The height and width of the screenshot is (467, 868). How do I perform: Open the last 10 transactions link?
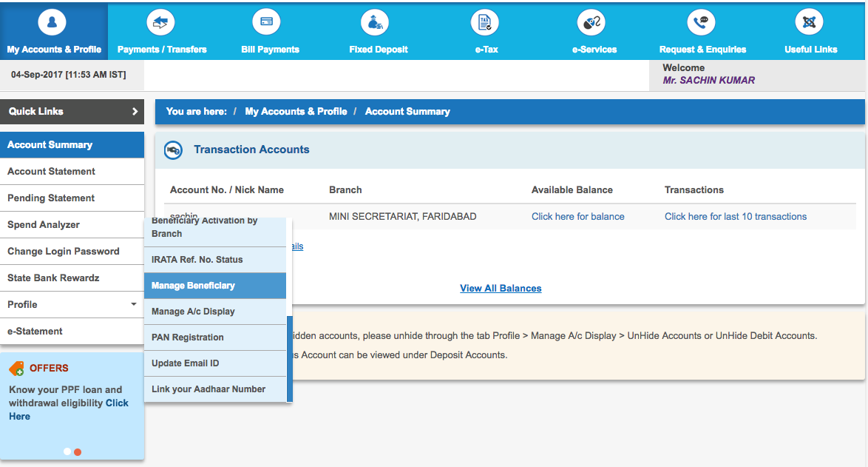736,217
